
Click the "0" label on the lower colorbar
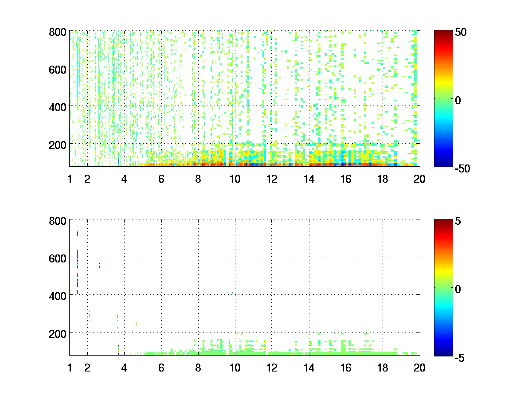[x=458, y=289]
